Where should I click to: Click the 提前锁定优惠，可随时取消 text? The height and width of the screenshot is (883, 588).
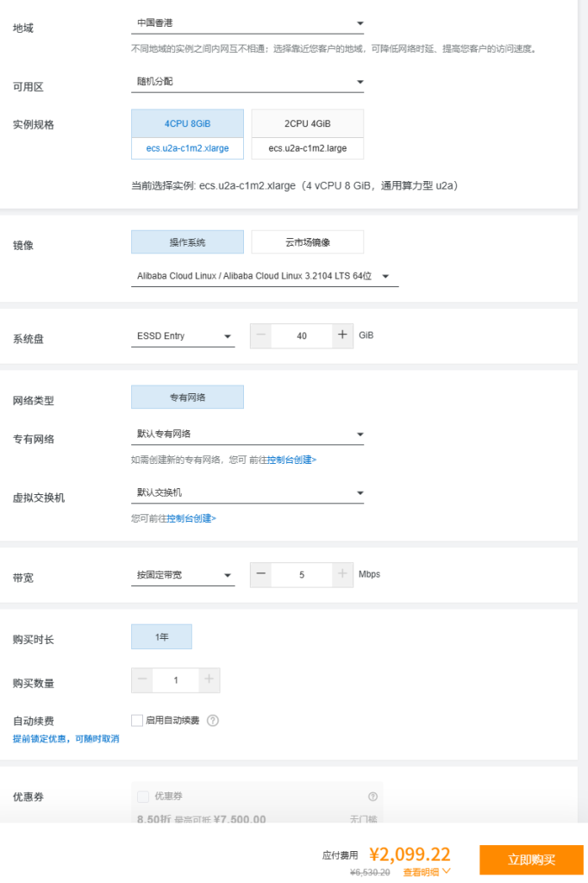(66, 738)
